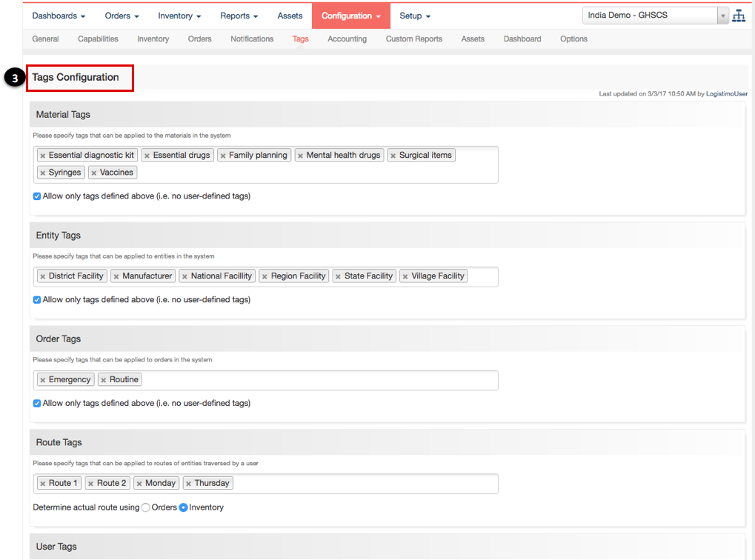Click inside the Order Tags input box

point(266,381)
